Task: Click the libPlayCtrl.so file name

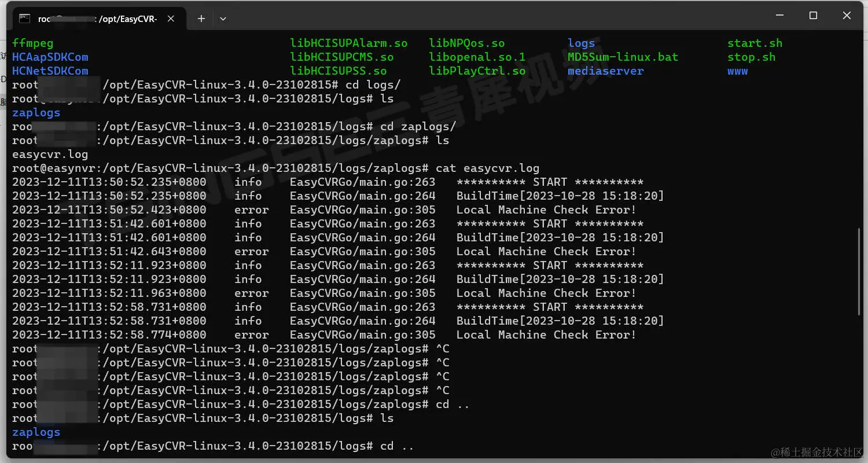Action: (477, 71)
